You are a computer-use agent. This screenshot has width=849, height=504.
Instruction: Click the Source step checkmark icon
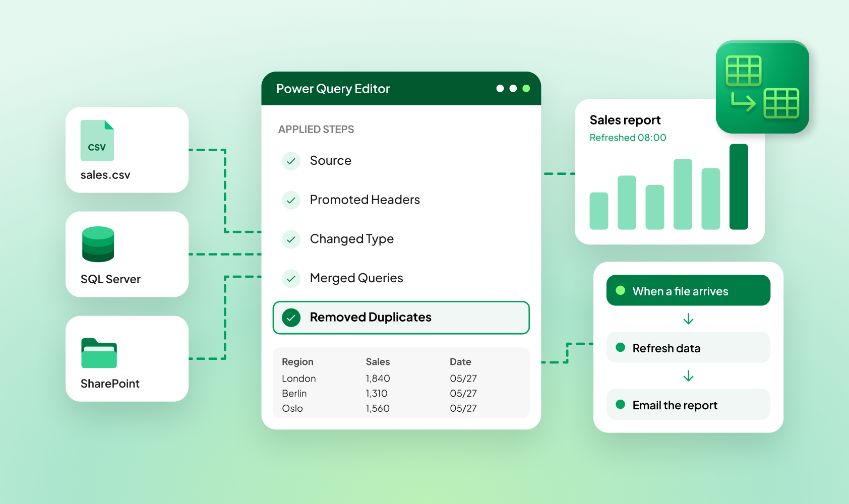tap(291, 161)
